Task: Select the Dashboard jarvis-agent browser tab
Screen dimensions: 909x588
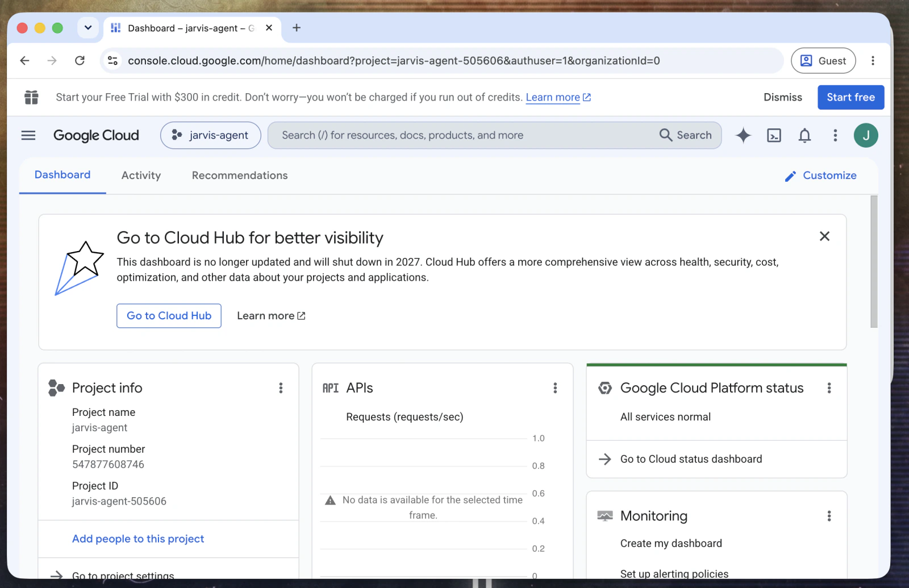Action: (x=192, y=28)
